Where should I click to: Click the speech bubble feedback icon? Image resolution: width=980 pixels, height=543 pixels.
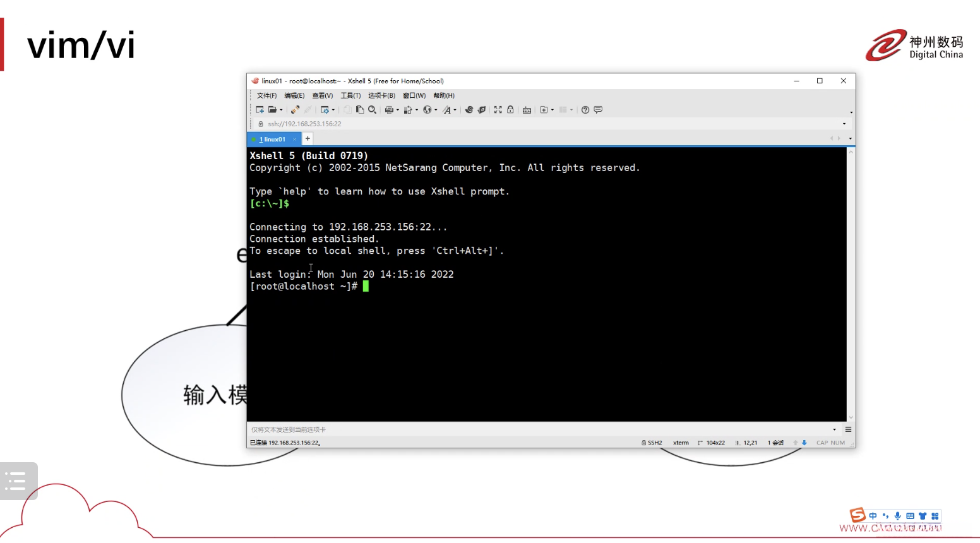598,110
